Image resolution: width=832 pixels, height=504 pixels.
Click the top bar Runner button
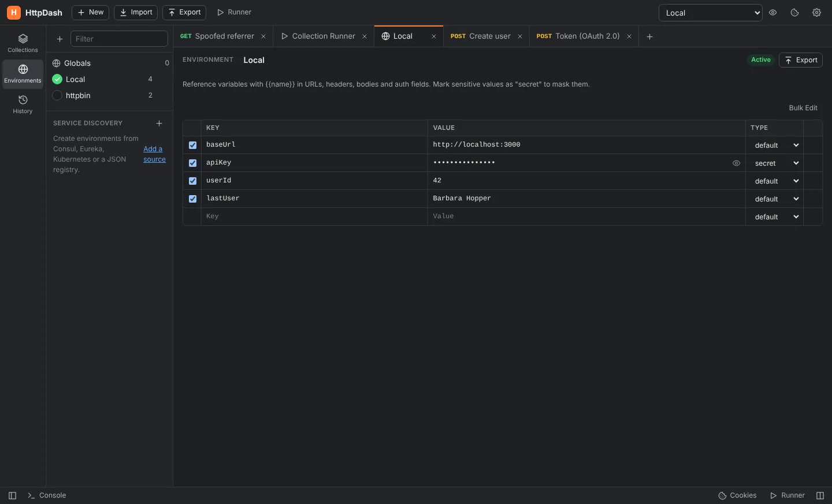(234, 12)
